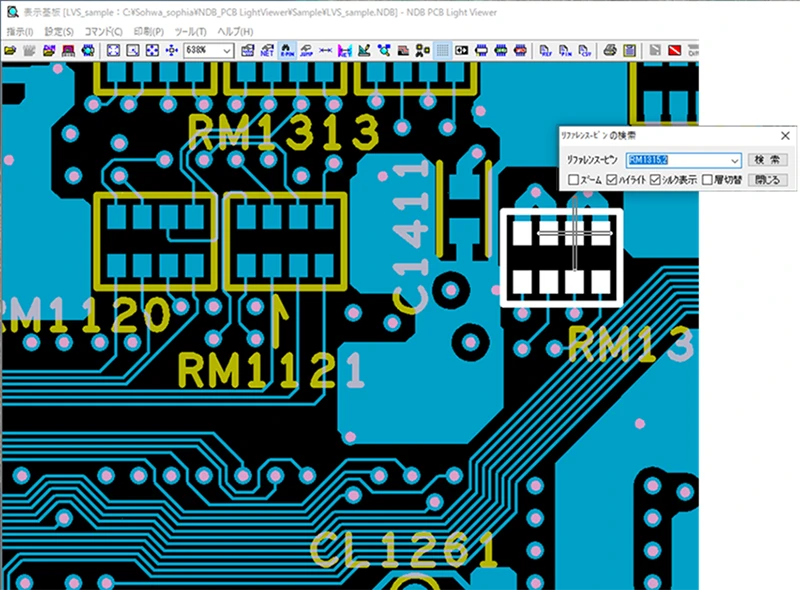
Task: Toggle the grid display icon
Action: pyautogui.click(x=443, y=50)
